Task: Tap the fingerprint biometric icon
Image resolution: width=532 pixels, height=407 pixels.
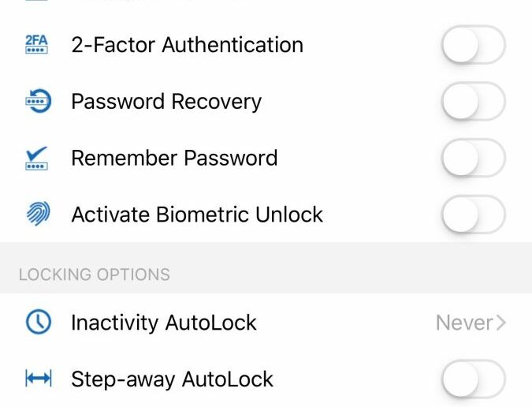Action: click(39, 214)
